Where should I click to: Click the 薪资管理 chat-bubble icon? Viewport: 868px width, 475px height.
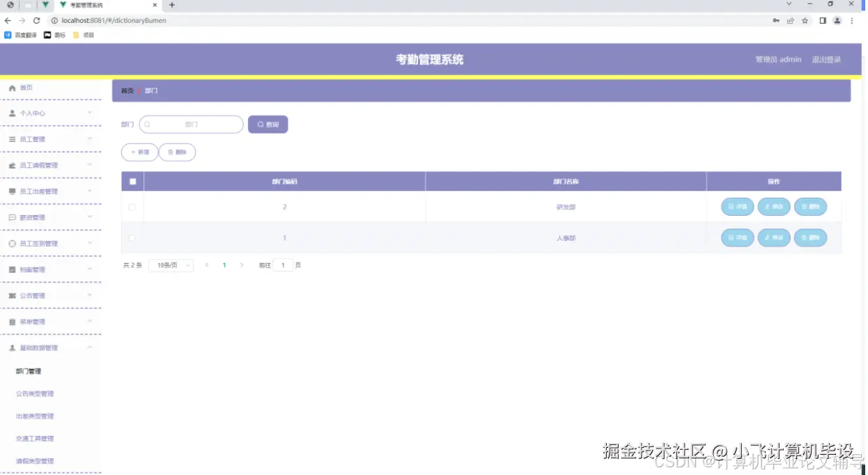click(x=11, y=217)
